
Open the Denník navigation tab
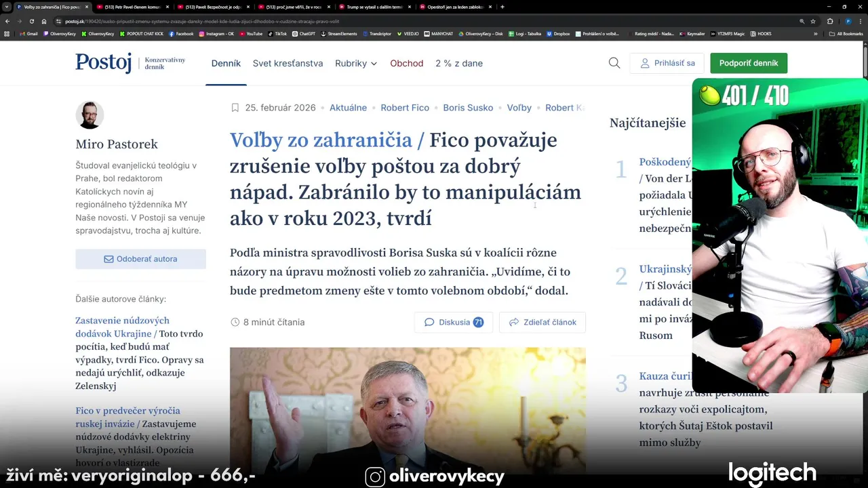[226, 63]
